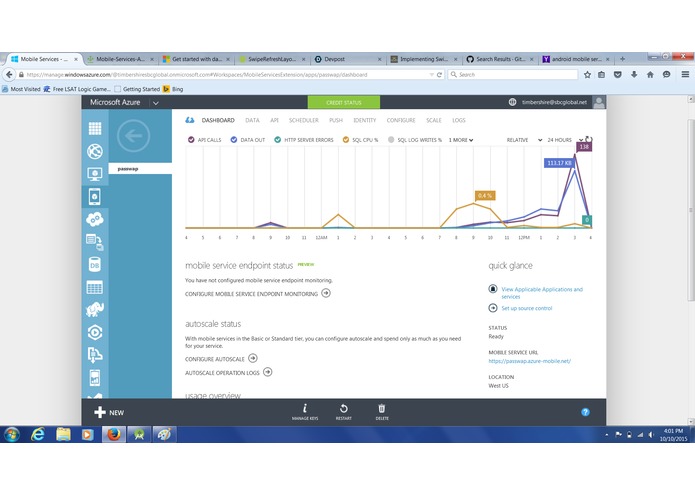This screenshot has height=494, width=695.
Task: Open the Configure tab
Action: click(401, 120)
